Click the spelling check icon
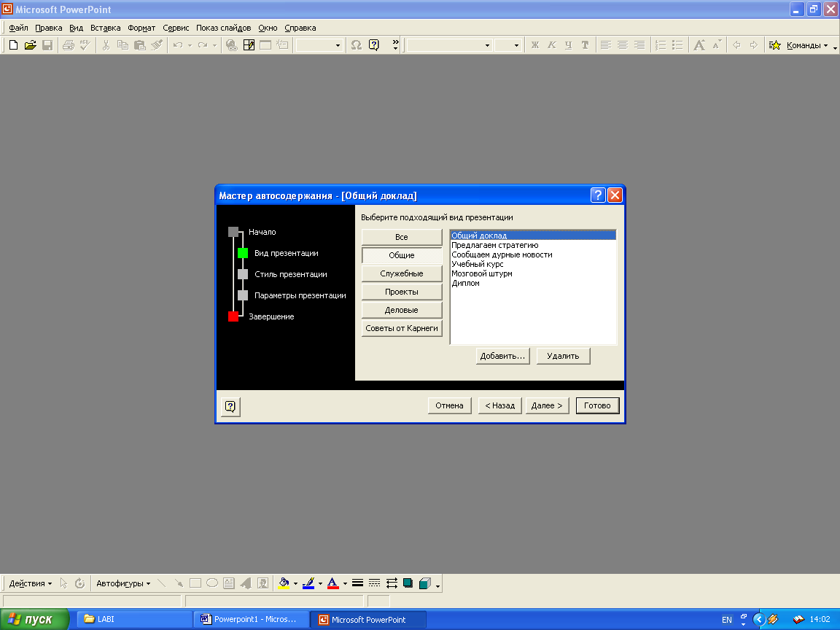The image size is (840, 630). [x=85, y=45]
